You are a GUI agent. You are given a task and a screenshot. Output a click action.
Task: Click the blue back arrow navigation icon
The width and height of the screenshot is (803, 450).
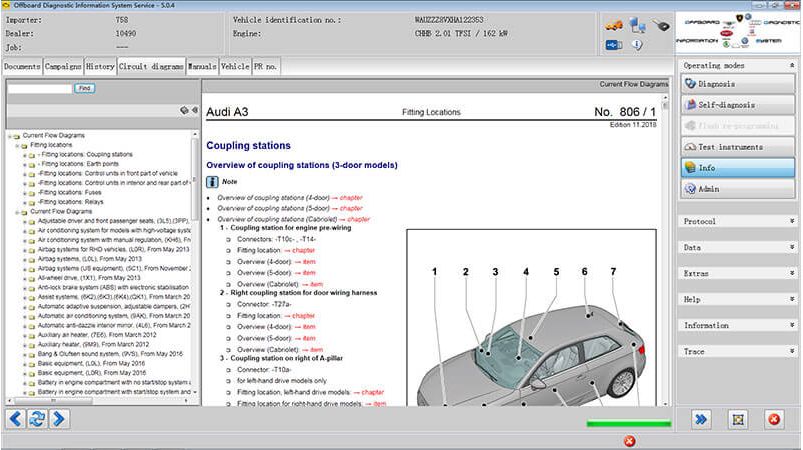point(15,419)
